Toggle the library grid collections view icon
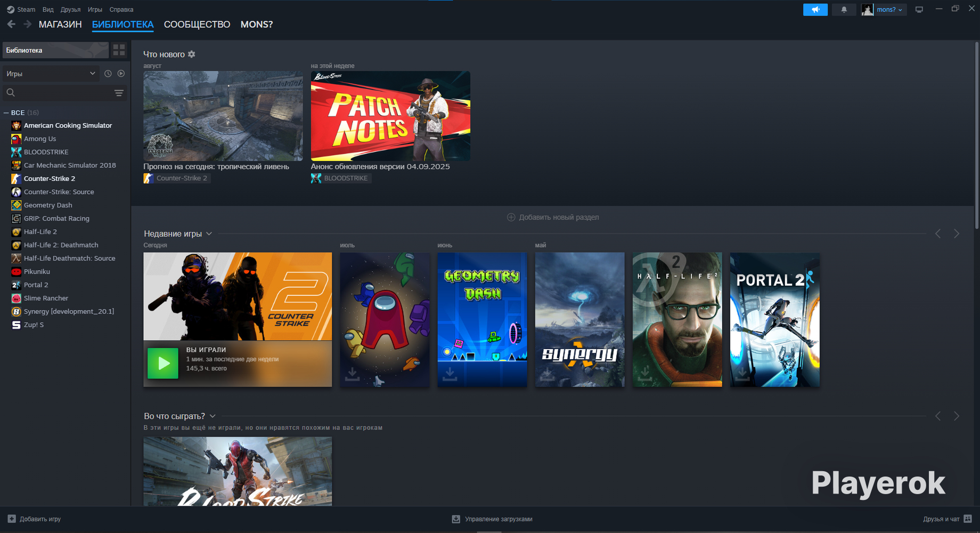980x533 pixels. [x=119, y=50]
